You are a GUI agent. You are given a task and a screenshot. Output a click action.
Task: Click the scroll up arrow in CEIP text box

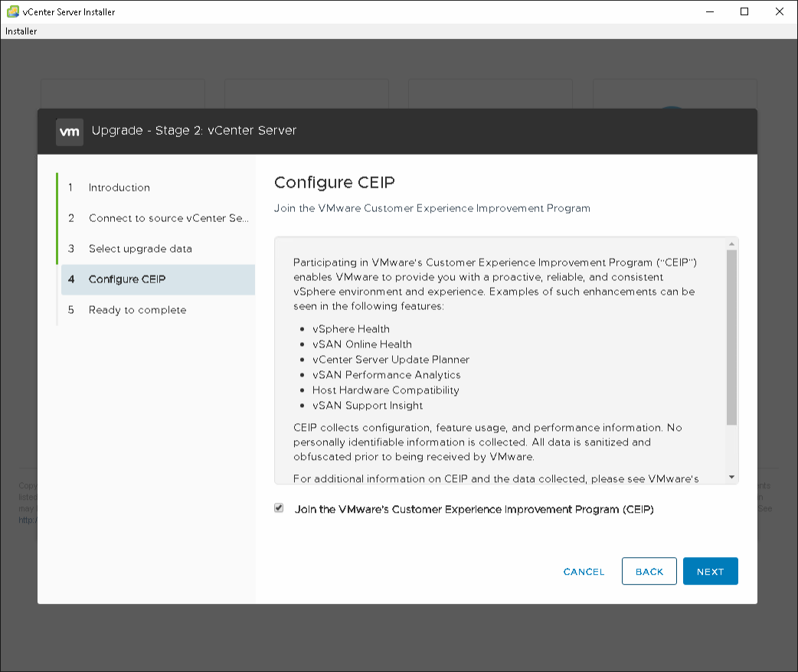731,243
